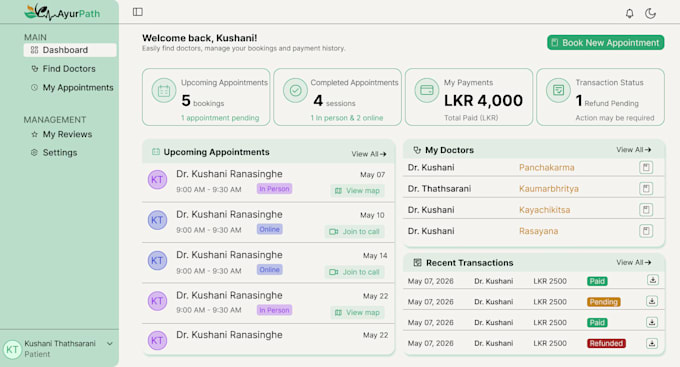This screenshot has width=680, height=367.
Task: Click '1 appointment pending' text
Action: coord(220,118)
